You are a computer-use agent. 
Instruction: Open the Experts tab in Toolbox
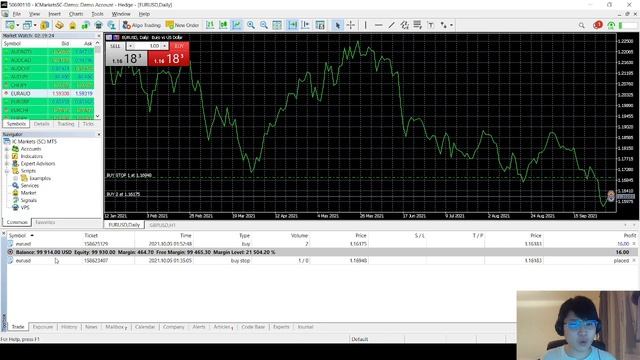click(x=281, y=327)
